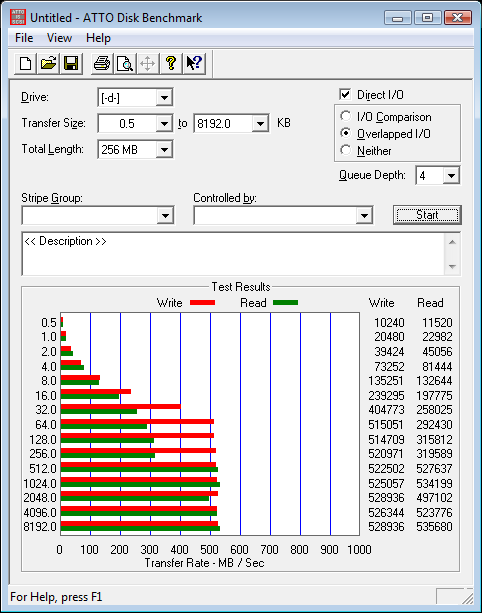
Task: Open the Controlled by dropdown
Action: click(x=364, y=215)
